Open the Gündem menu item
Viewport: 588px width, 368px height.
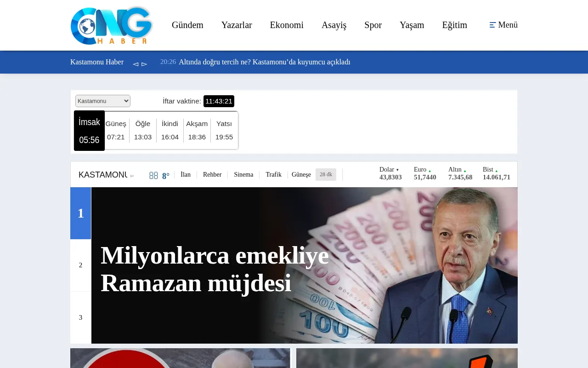(187, 25)
